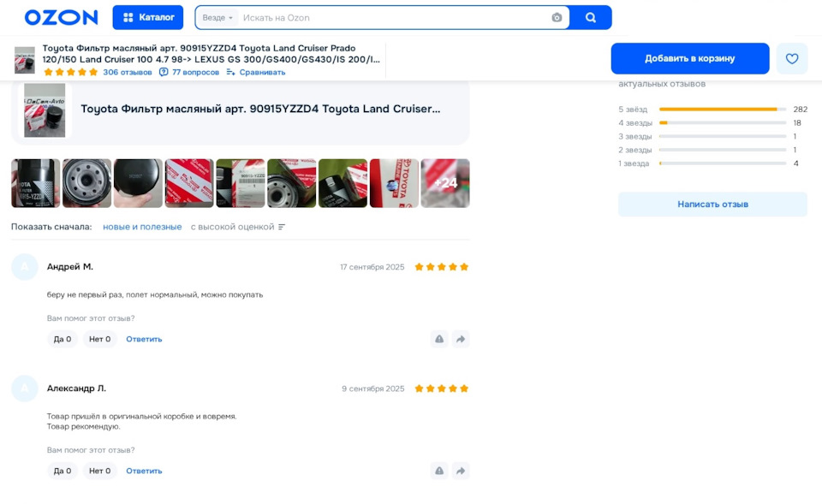Screen dimensions: 822x504
Task: Add product to favorites with heart icon
Action: point(791,59)
